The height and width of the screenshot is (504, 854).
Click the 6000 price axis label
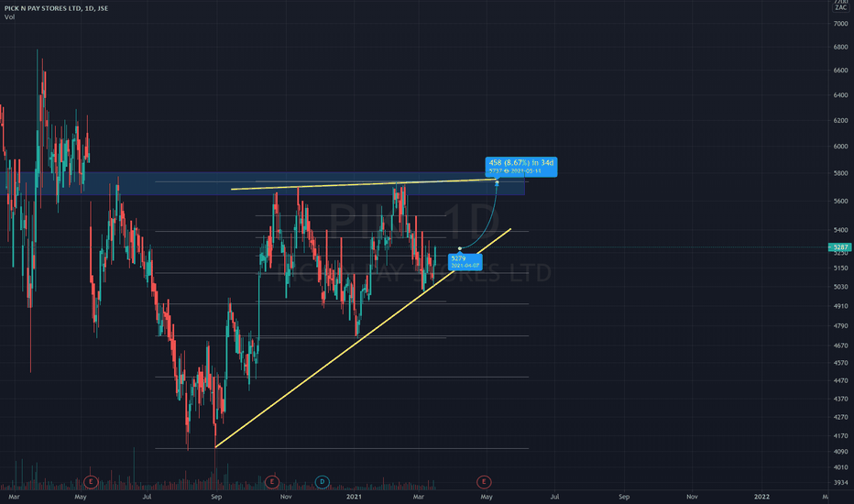click(840, 146)
